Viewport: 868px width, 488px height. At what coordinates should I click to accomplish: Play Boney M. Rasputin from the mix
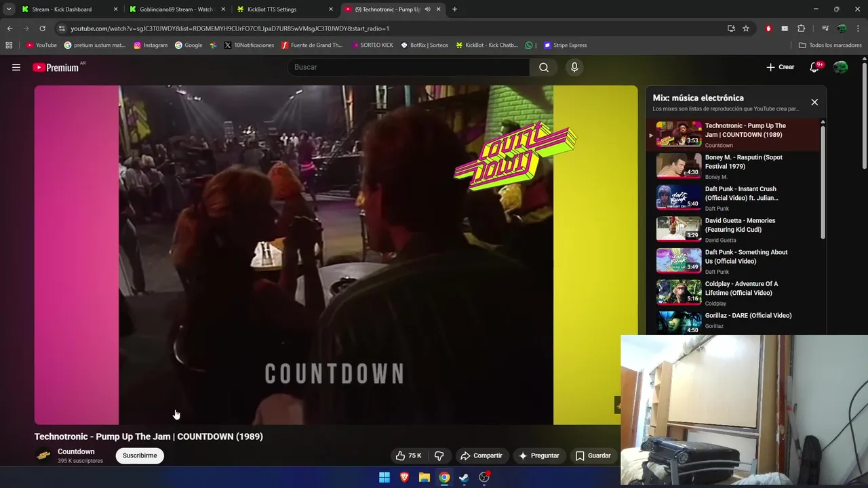coord(736,166)
